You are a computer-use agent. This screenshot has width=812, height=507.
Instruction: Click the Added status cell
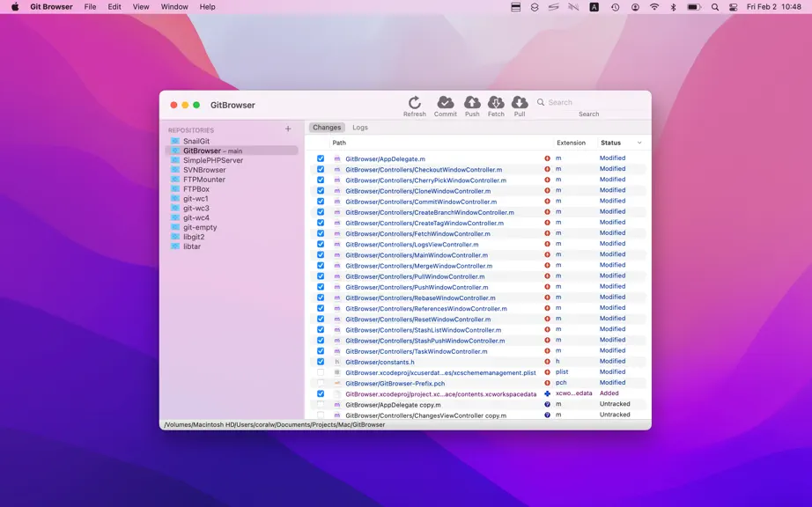[609, 393]
